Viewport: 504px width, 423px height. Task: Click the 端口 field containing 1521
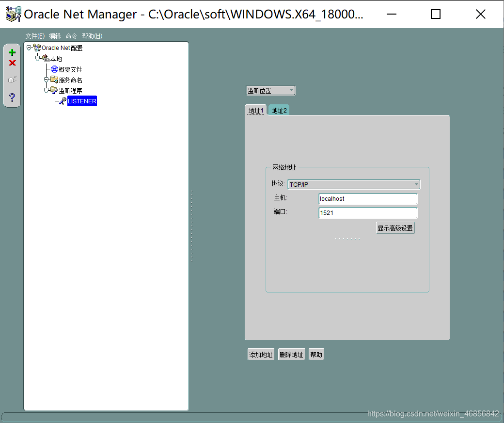click(368, 213)
